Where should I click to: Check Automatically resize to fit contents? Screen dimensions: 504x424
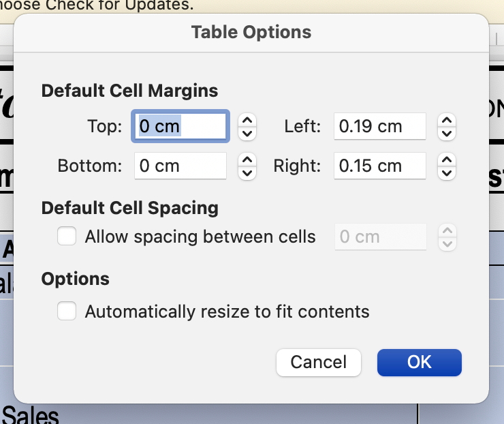[x=67, y=312]
